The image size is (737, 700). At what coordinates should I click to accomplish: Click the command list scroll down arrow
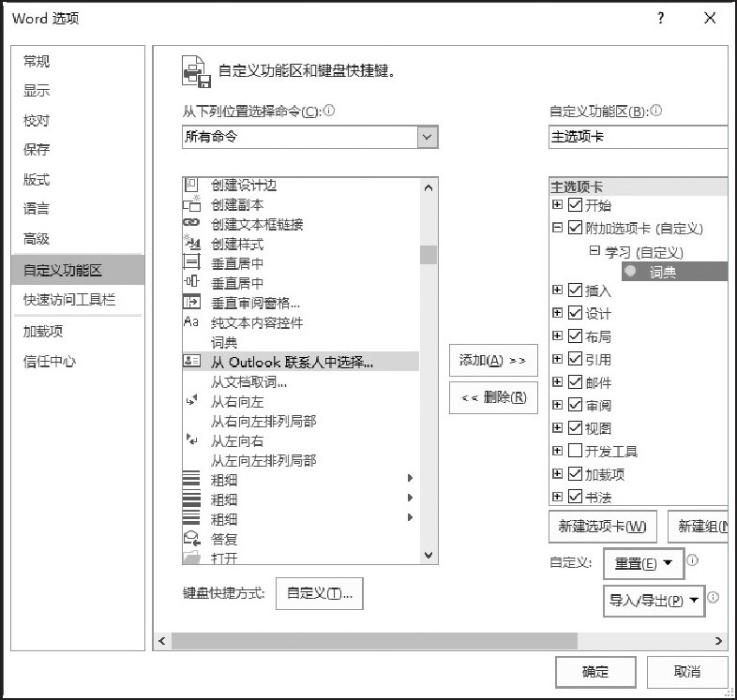pos(429,555)
